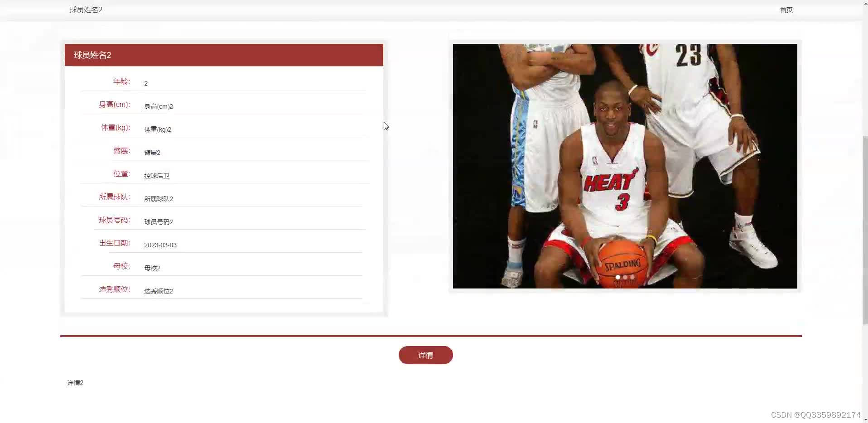Click the 详情 button below the red divider
The width and height of the screenshot is (868, 423).
click(x=425, y=355)
